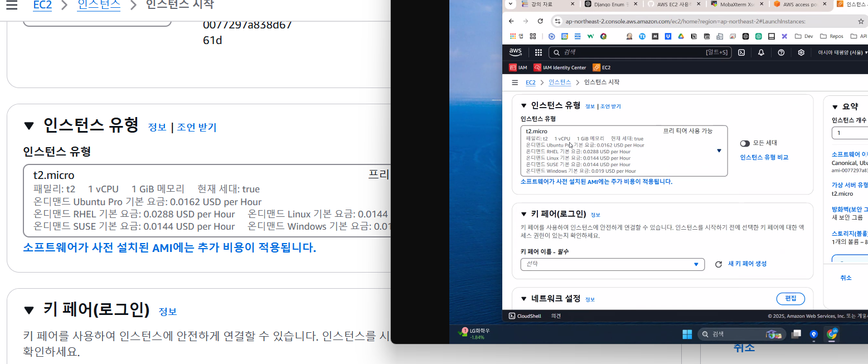
Task: Open AWS services grid menu icon
Action: pos(539,52)
